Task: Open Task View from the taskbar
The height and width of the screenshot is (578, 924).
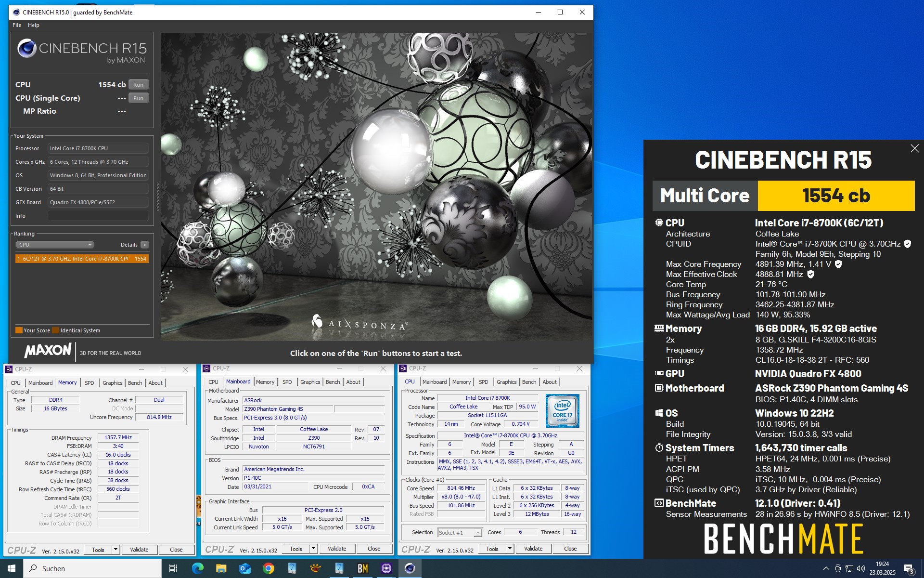Action: 173,568
